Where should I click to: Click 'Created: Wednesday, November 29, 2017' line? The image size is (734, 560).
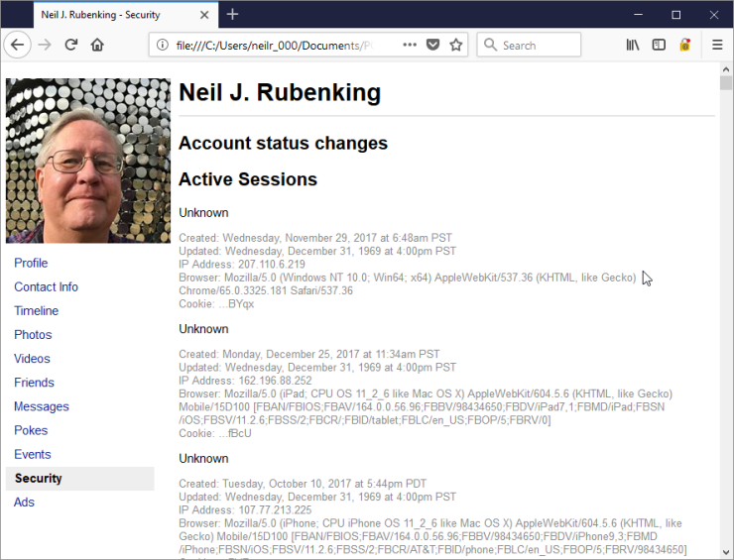click(x=315, y=238)
